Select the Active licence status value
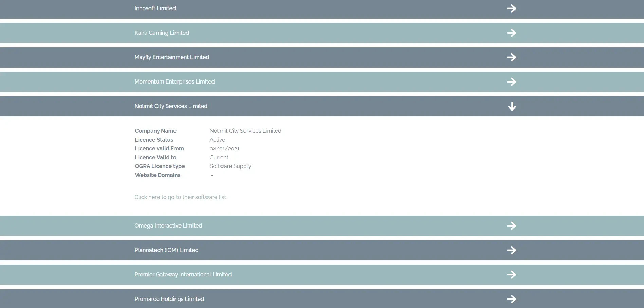 point(217,140)
